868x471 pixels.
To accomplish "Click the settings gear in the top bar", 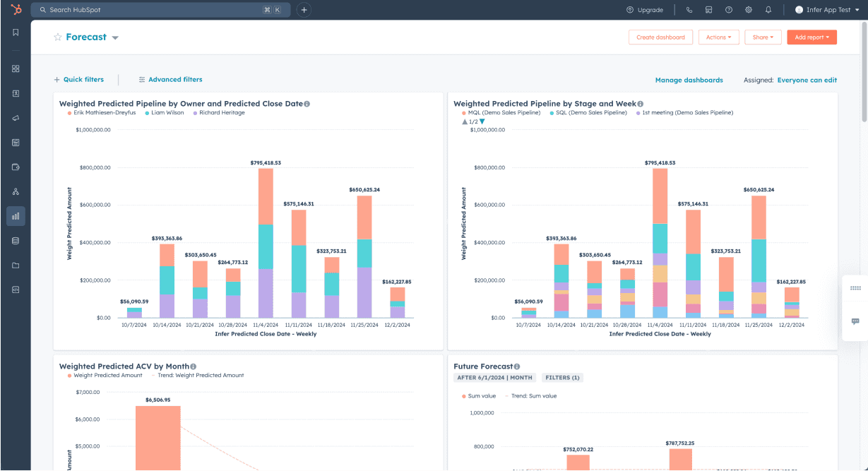I will tap(747, 9).
